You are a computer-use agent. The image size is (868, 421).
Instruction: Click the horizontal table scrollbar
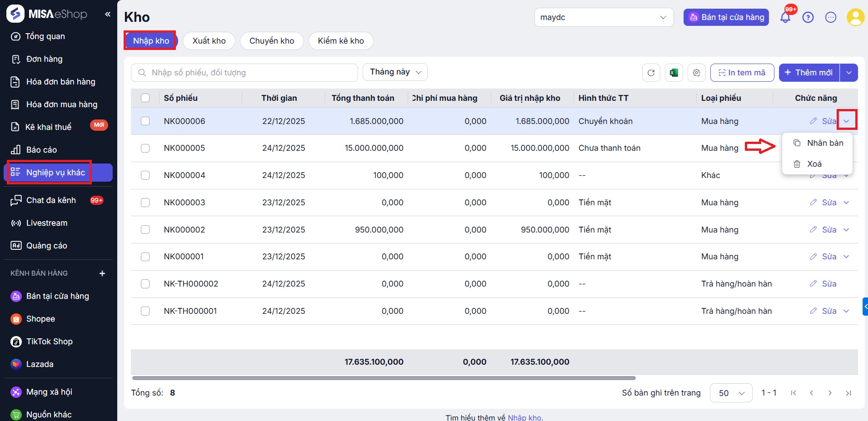click(x=384, y=378)
